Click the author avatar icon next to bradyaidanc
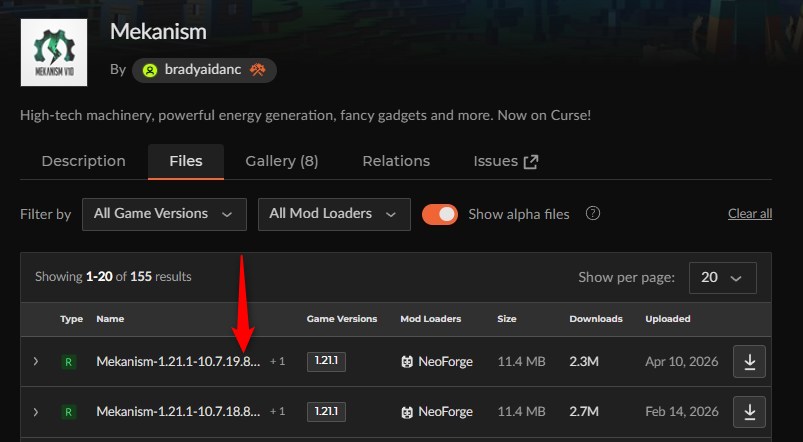The width and height of the screenshot is (803, 442). pyautogui.click(x=150, y=70)
